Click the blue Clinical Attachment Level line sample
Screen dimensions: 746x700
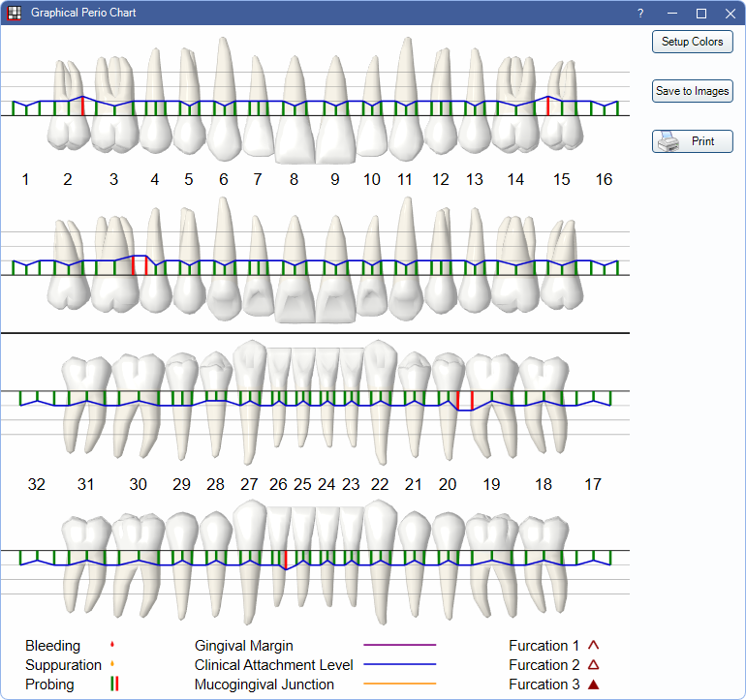399,665
